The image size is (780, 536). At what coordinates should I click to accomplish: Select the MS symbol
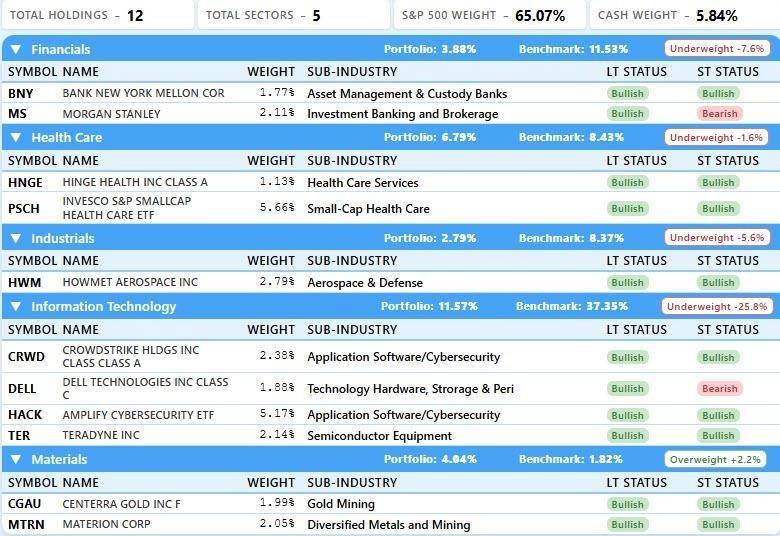pyautogui.click(x=17, y=113)
